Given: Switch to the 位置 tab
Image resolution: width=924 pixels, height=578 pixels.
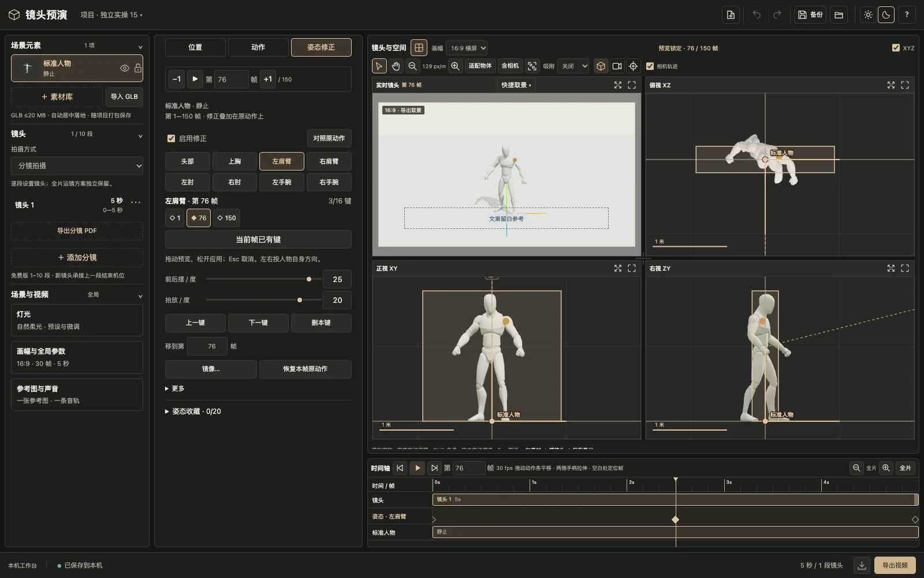Looking at the screenshot, I should coord(195,47).
